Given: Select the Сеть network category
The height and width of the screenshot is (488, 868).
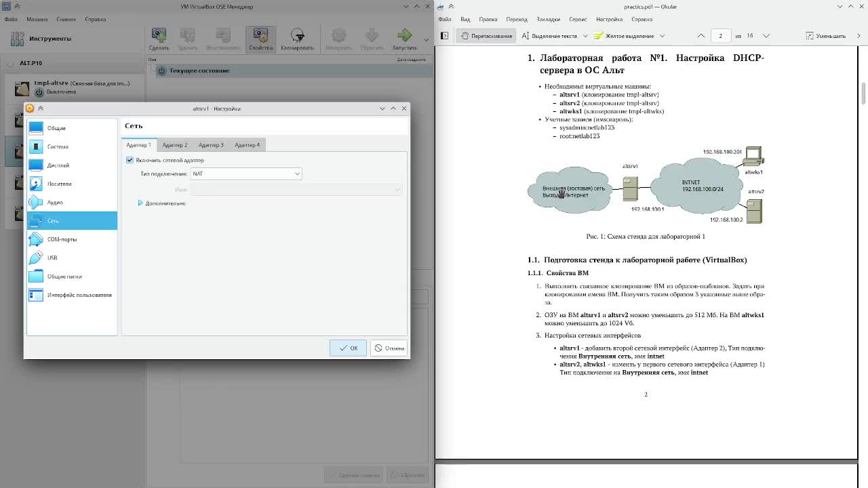Looking at the screenshot, I should (72, 220).
